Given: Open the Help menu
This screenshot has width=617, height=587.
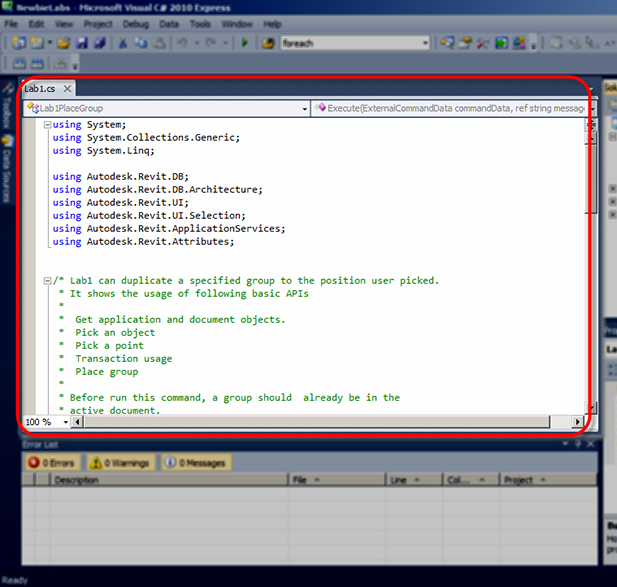Looking at the screenshot, I should tap(272, 24).
